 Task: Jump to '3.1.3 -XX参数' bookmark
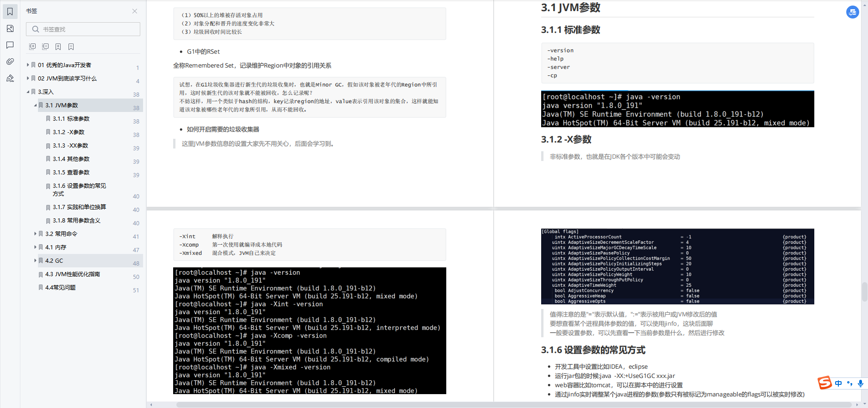(70, 146)
